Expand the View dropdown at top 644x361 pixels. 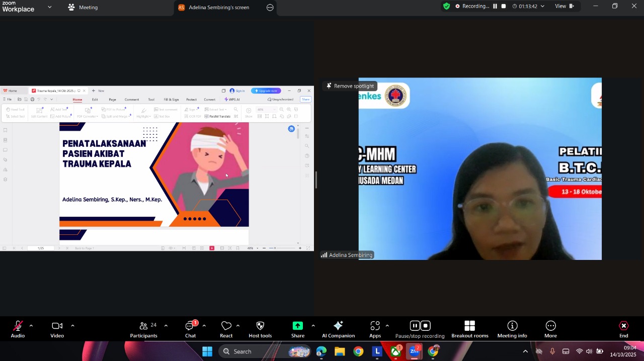(564, 7)
